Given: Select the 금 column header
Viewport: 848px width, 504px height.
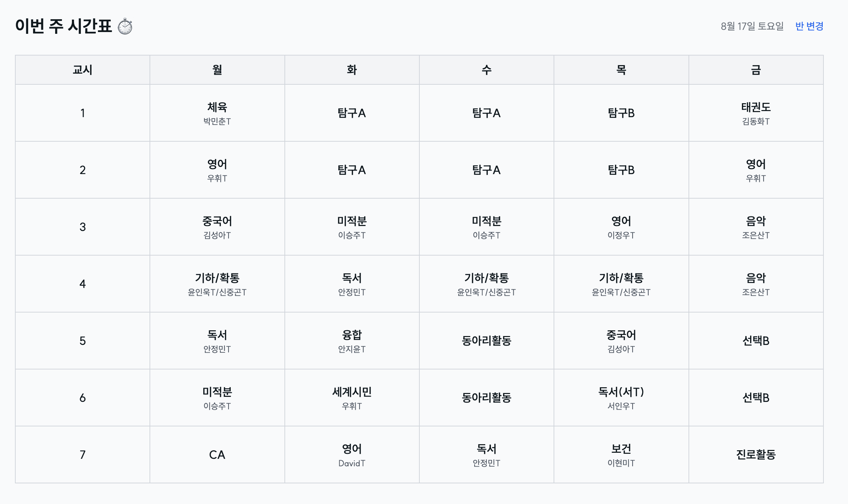Looking at the screenshot, I should (x=756, y=70).
